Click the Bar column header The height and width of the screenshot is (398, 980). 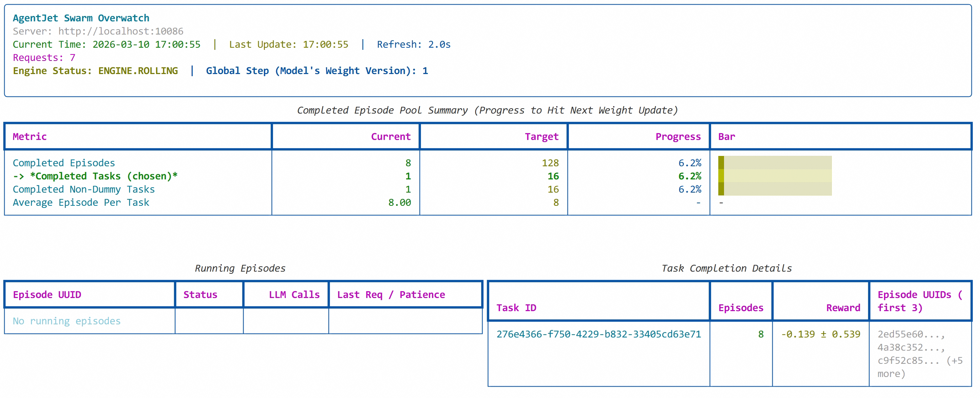point(726,136)
